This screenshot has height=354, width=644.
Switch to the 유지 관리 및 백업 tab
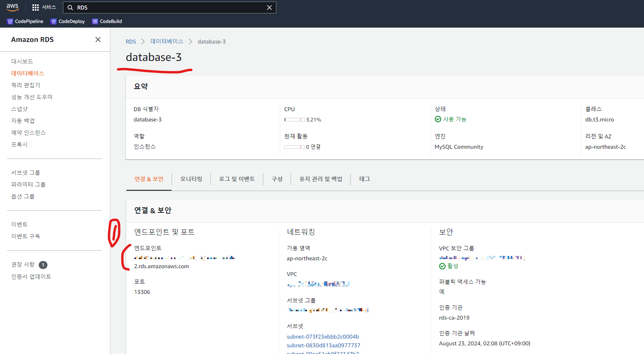click(321, 179)
